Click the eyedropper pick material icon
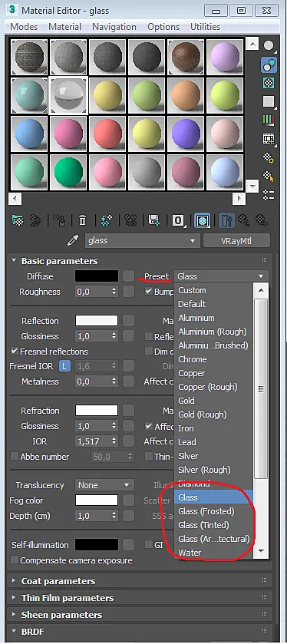The width and height of the screenshot is (287, 644). coord(73,241)
